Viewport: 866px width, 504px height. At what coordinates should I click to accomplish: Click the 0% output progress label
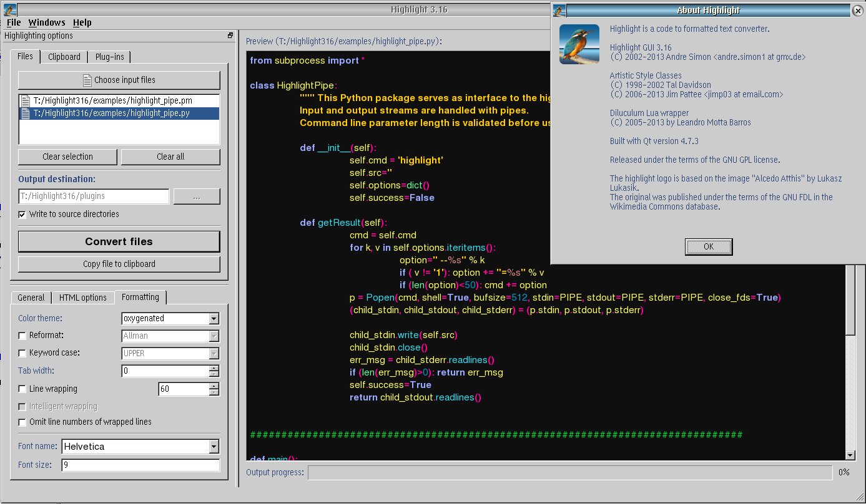pos(844,472)
